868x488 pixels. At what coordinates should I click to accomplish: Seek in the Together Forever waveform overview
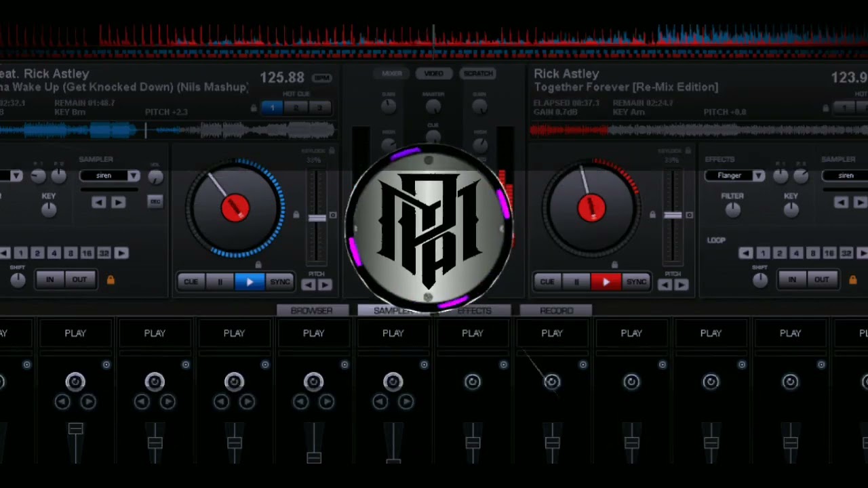[x=698, y=129]
